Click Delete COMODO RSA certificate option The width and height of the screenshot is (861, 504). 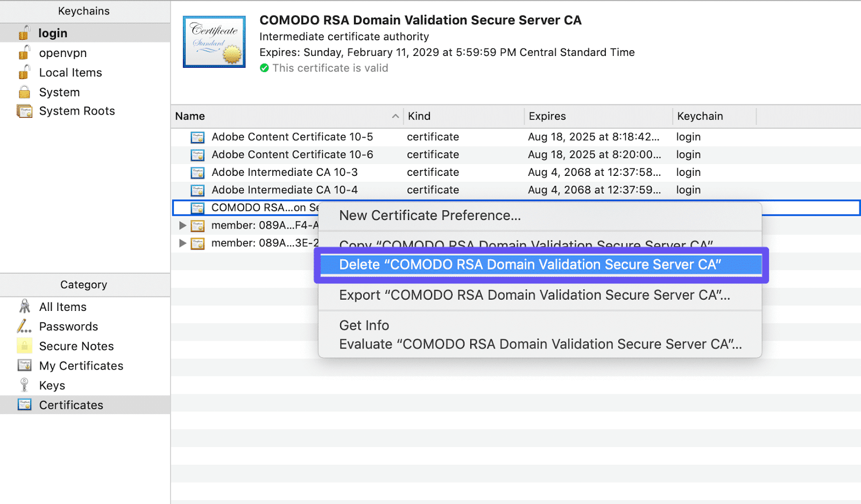tap(531, 264)
